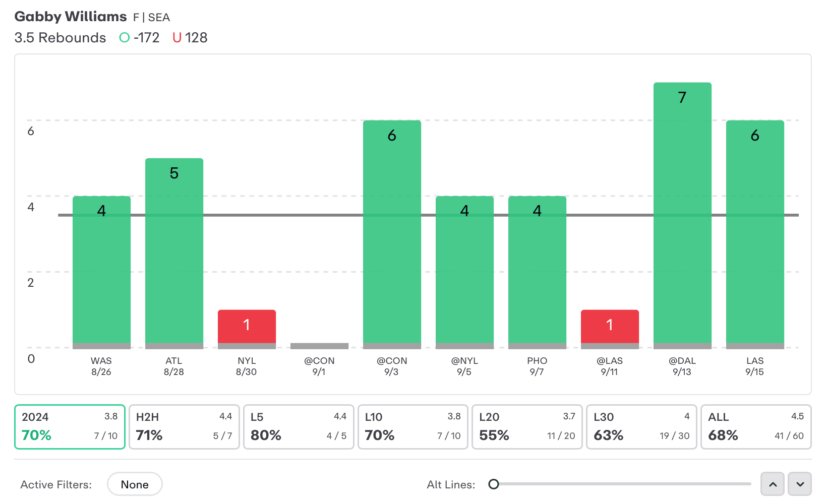This screenshot has height=504, width=826.
Task: Select the Under 128 odds
Action: coord(190,38)
